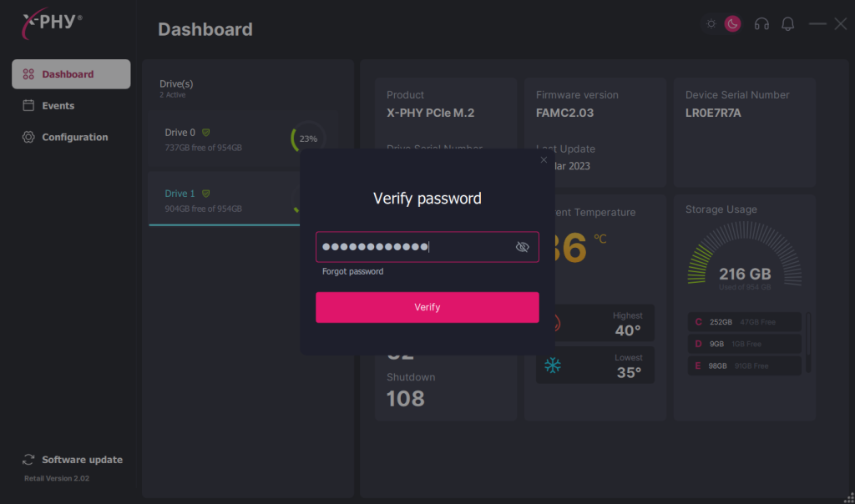
Task: Click the Drive 0 23% usage ring
Action: [307, 139]
